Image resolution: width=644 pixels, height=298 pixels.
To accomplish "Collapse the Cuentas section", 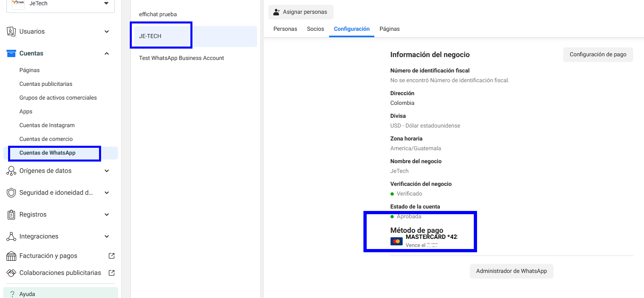I will pyautogui.click(x=107, y=53).
